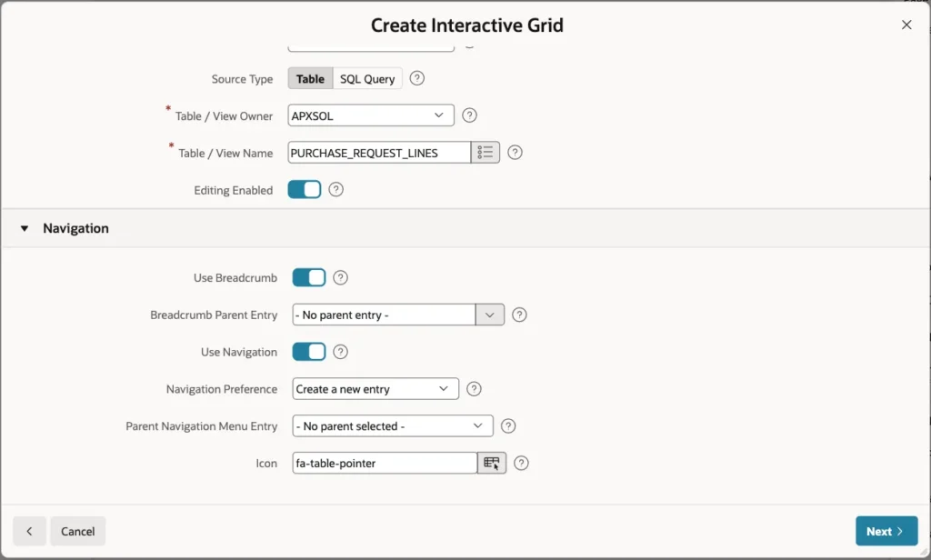Click the Next button
931x560 pixels.
click(x=886, y=531)
